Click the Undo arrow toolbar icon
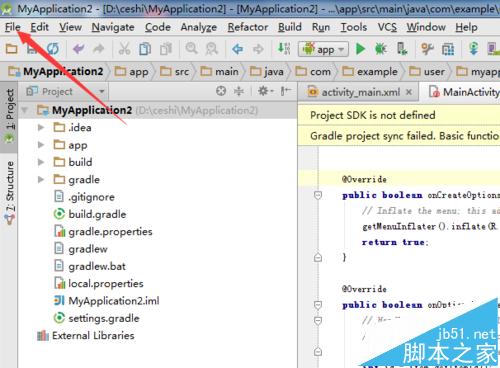Viewport: 500px width, 368px height. point(79,49)
